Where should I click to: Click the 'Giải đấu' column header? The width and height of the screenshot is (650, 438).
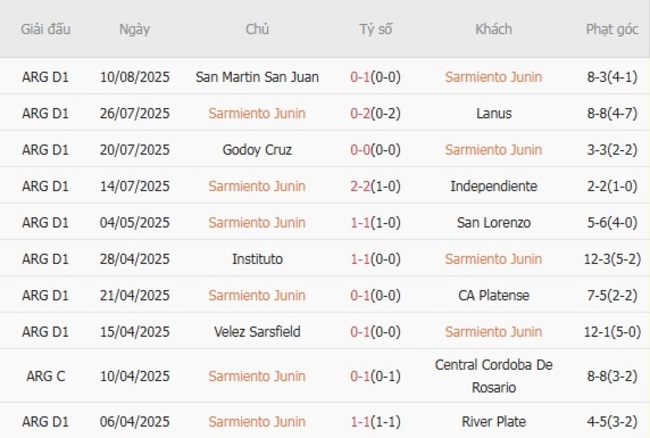(46, 29)
